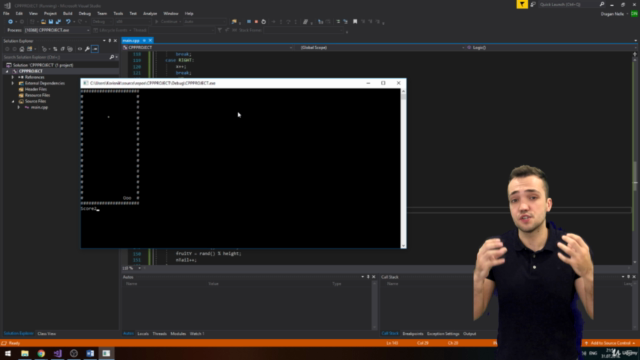
Task: Click Microsoft Word taskbar icon
Action: [x=90, y=353]
